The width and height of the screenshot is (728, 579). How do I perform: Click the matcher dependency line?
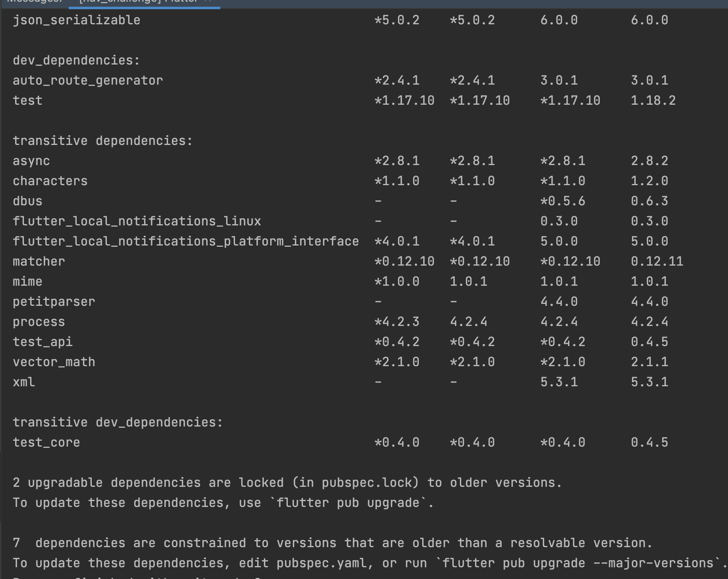coord(39,261)
